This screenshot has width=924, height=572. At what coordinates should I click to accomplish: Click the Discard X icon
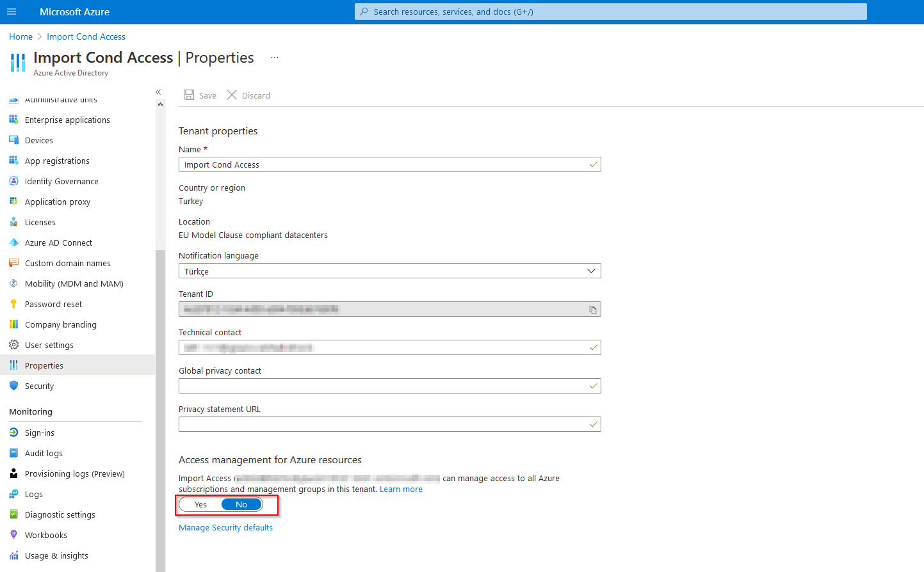coord(232,95)
